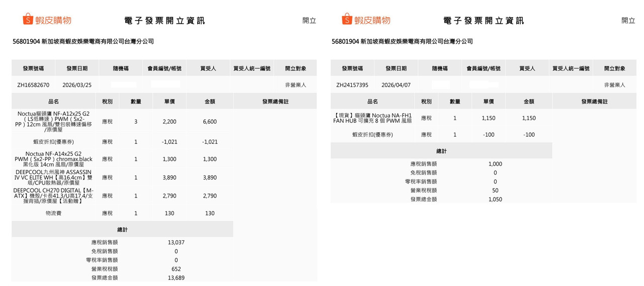Viewport: 644px width, 286px height.
Task: Click the DEEPCOOL CH270 DIGITAL case item
Action: click(x=54, y=196)
